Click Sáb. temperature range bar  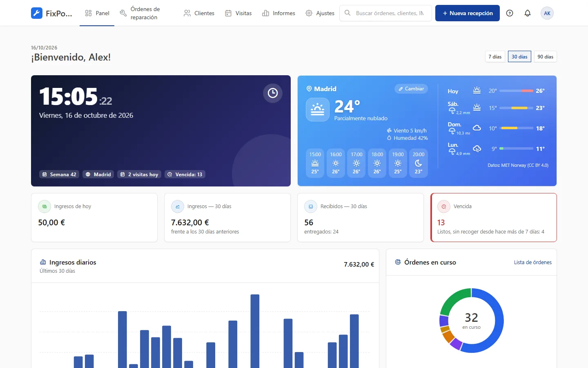[x=517, y=108]
